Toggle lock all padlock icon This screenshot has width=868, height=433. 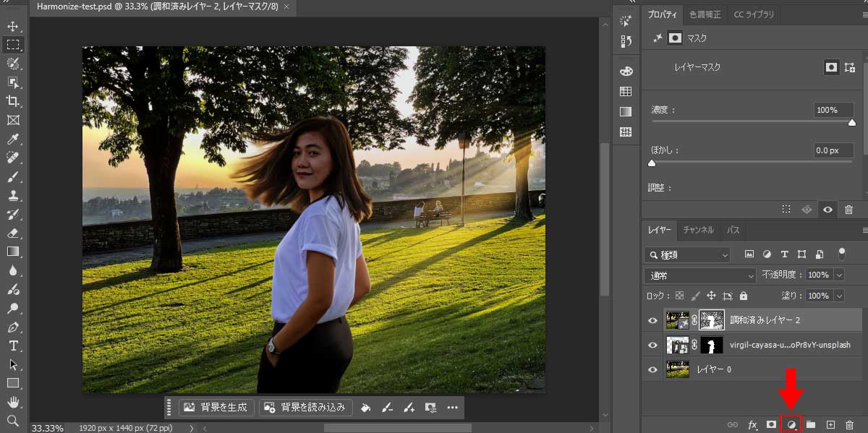744,296
